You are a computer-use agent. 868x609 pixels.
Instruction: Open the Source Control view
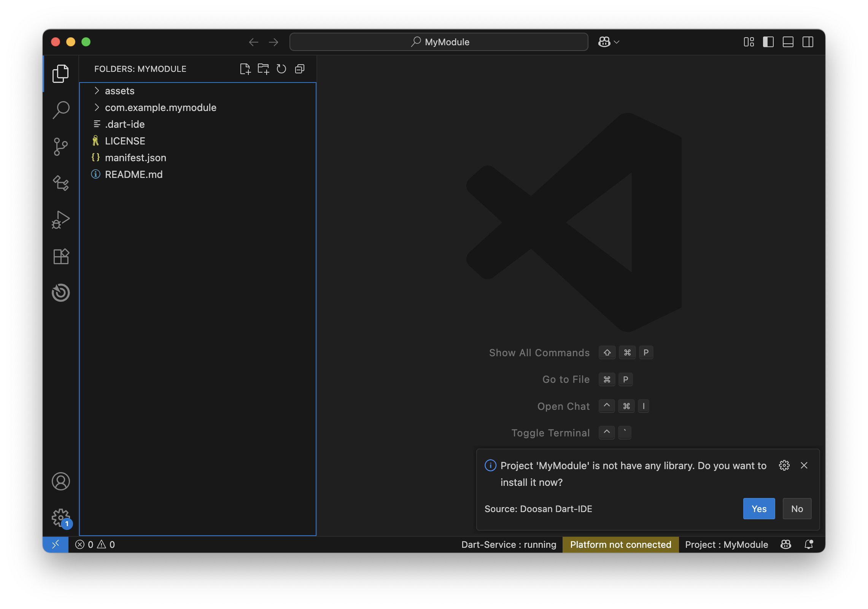(61, 146)
